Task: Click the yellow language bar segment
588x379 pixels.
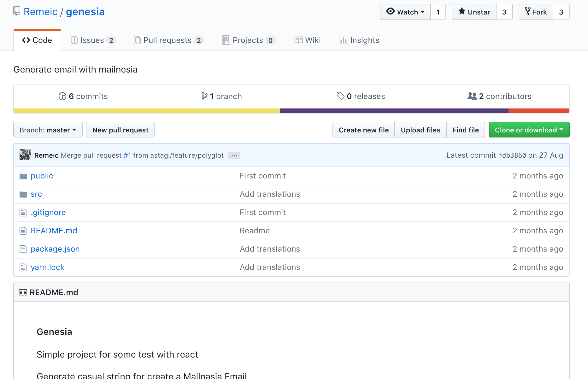Action: [147, 111]
